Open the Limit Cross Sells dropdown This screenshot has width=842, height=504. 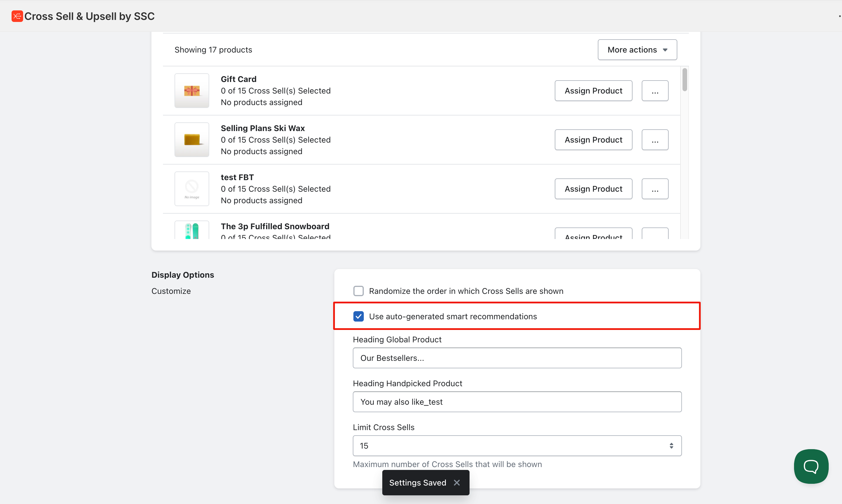[x=517, y=446]
